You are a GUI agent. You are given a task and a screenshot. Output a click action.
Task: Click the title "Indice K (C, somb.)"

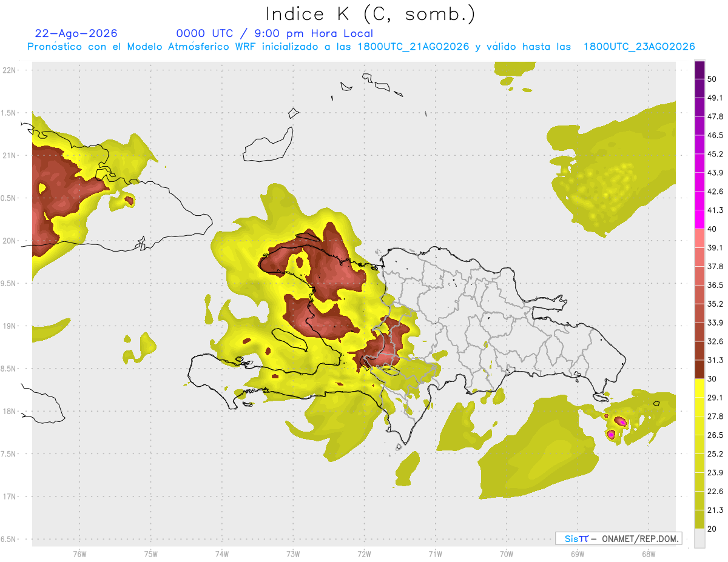(x=370, y=14)
